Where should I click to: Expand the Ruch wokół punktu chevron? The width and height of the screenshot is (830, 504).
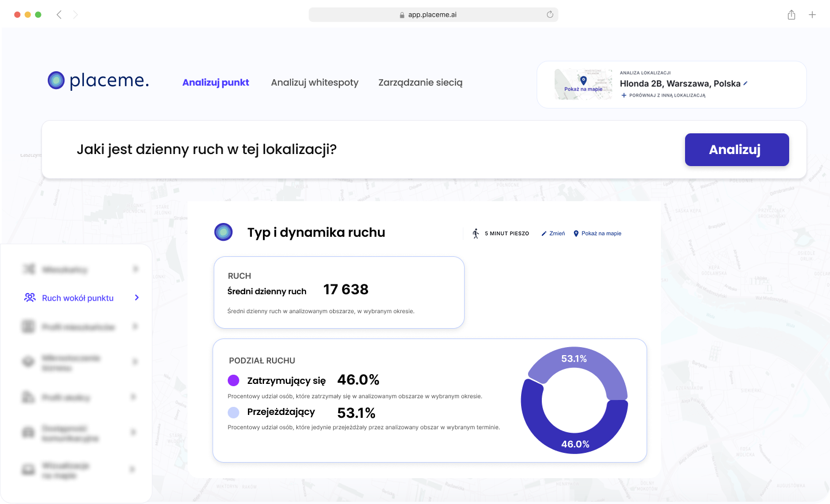tap(137, 298)
